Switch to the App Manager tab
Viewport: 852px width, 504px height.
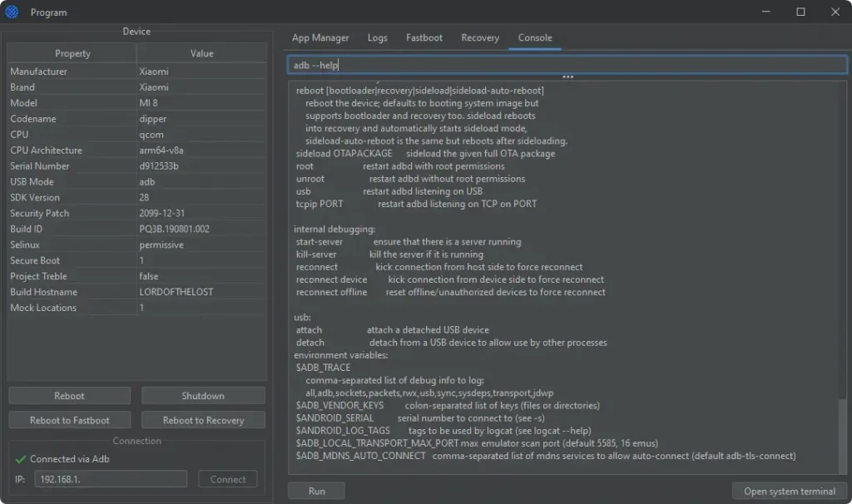tap(320, 37)
